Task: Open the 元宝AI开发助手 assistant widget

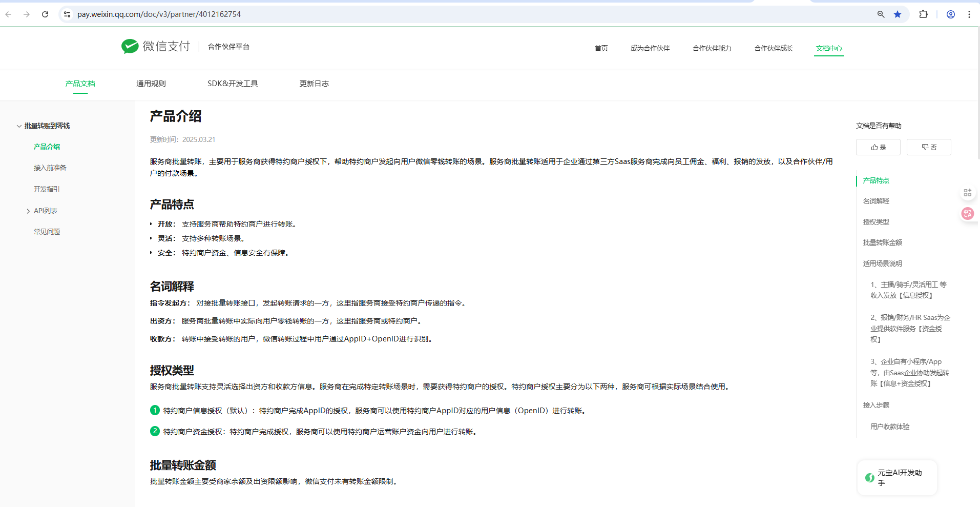Action: click(x=897, y=478)
